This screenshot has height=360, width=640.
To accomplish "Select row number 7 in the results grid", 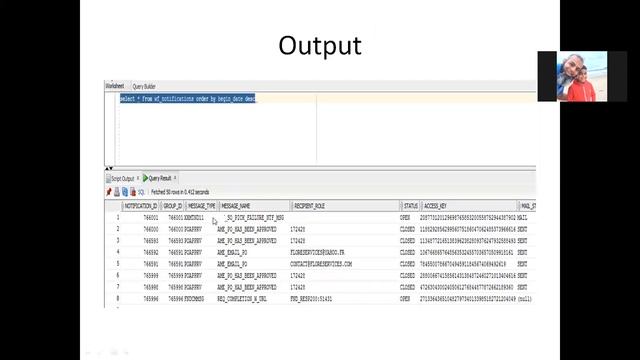I will click(118, 287).
